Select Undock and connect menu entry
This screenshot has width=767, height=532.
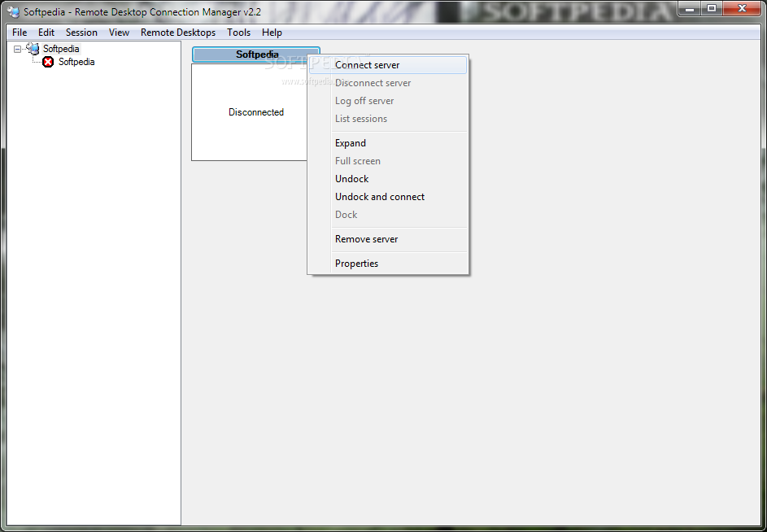click(x=388, y=197)
